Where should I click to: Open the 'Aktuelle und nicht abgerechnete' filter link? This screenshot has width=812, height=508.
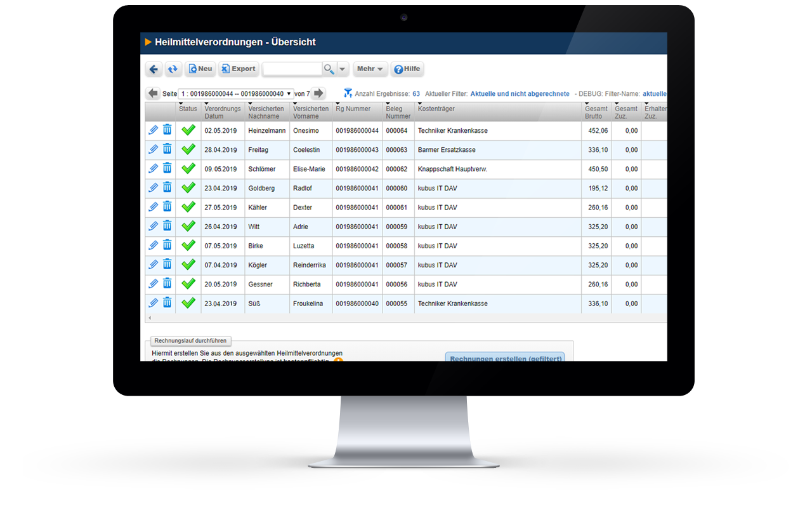pyautogui.click(x=520, y=94)
